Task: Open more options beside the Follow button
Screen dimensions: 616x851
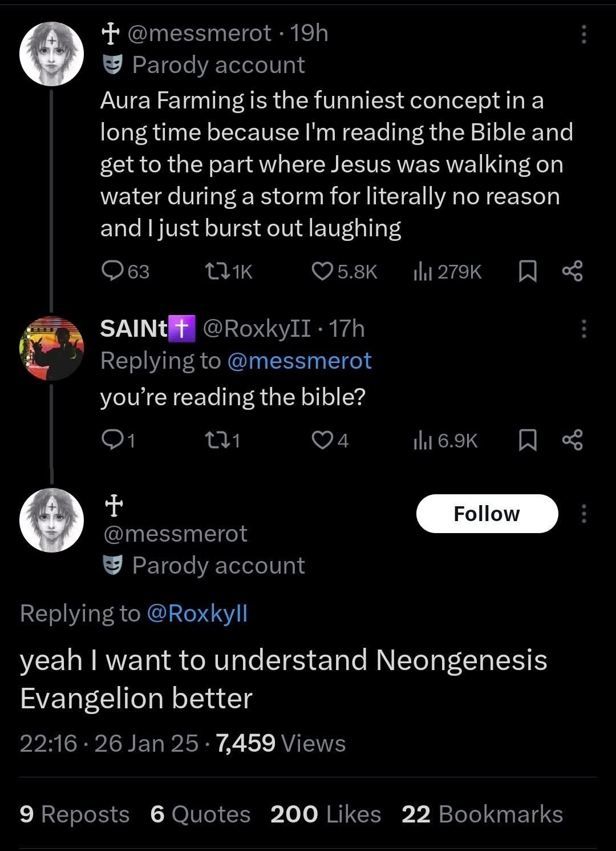Action: click(583, 514)
